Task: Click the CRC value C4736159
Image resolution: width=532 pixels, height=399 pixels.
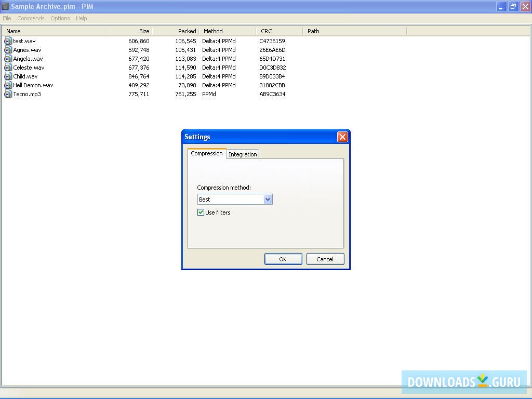Action: point(272,41)
